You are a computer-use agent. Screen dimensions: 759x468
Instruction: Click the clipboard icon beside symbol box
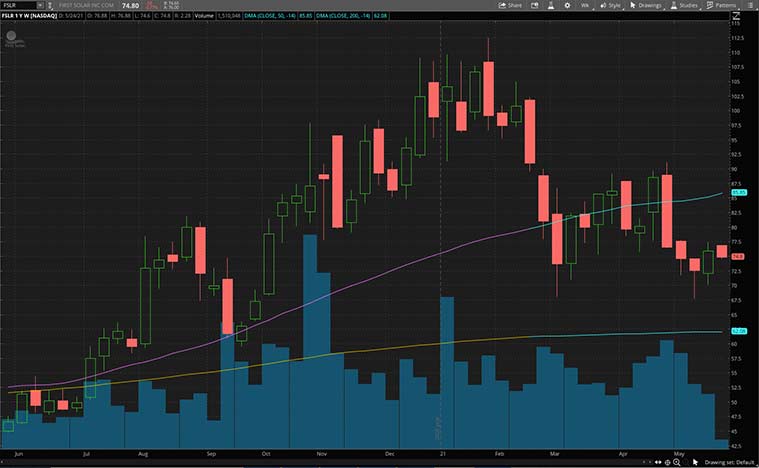(x=50, y=6)
